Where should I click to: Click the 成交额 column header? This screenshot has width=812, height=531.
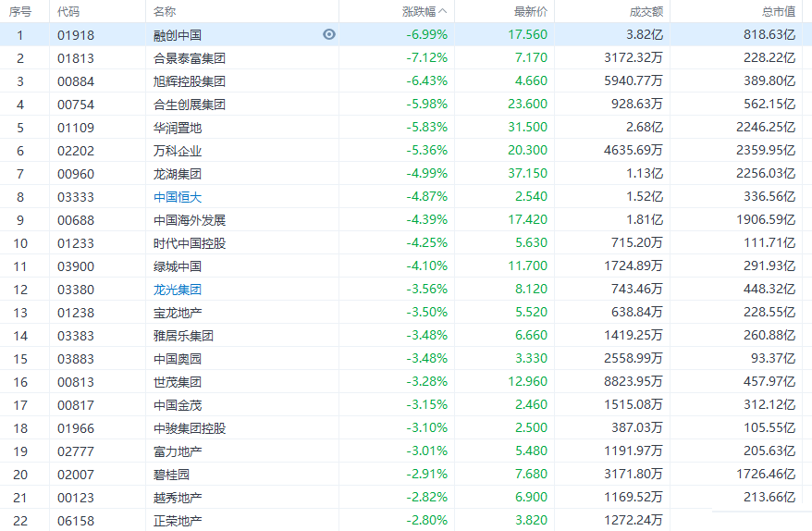click(x=646, y=11)
